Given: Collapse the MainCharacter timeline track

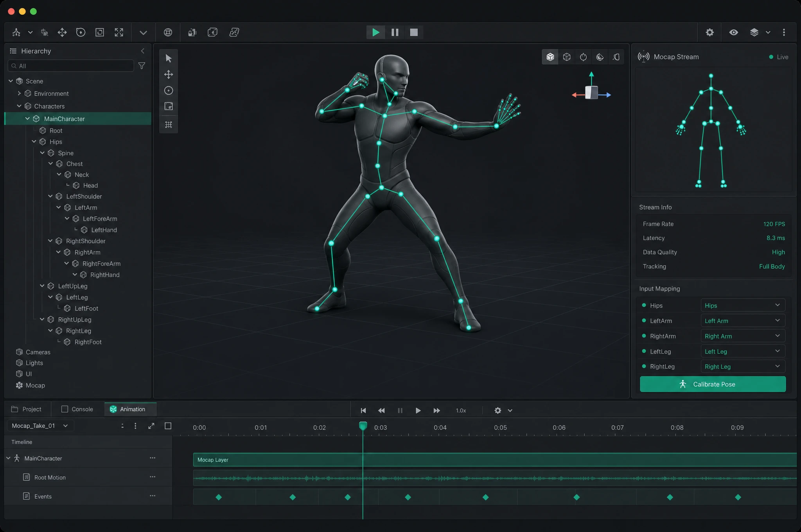Looking at the screenshot, I should click(8, 458).
